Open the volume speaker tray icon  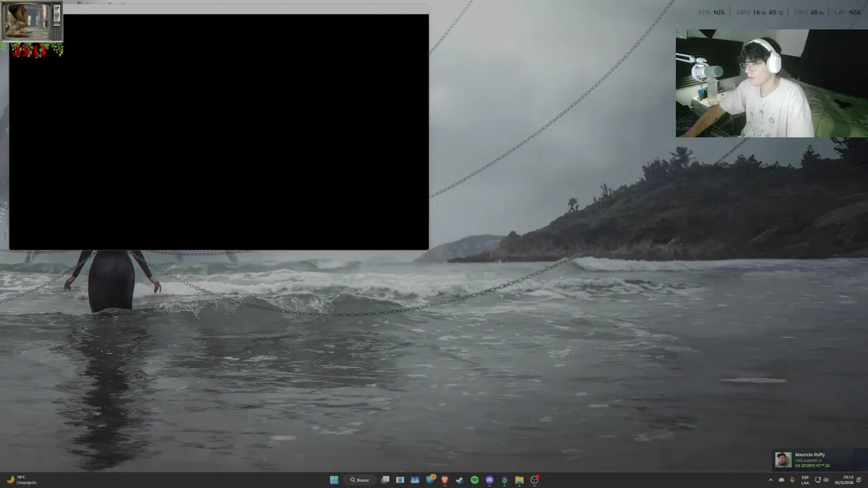pyautogui.click(x=826, y=480)
